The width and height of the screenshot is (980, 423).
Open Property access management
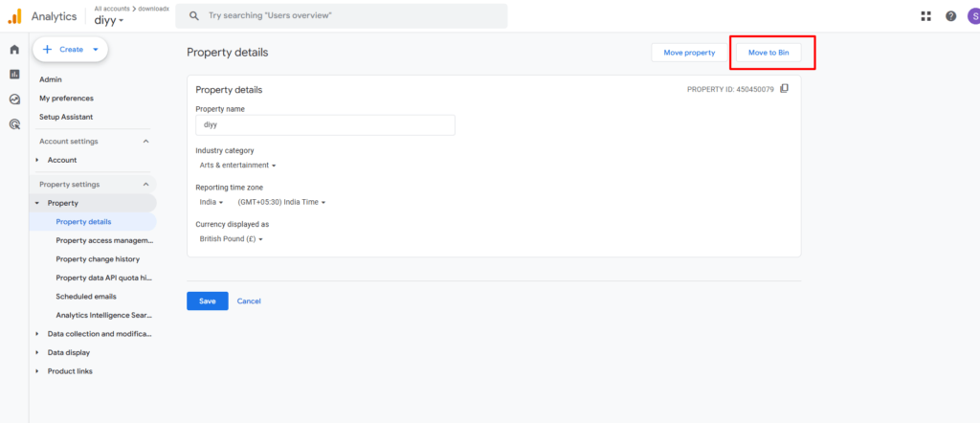click(x=104, y=240)
